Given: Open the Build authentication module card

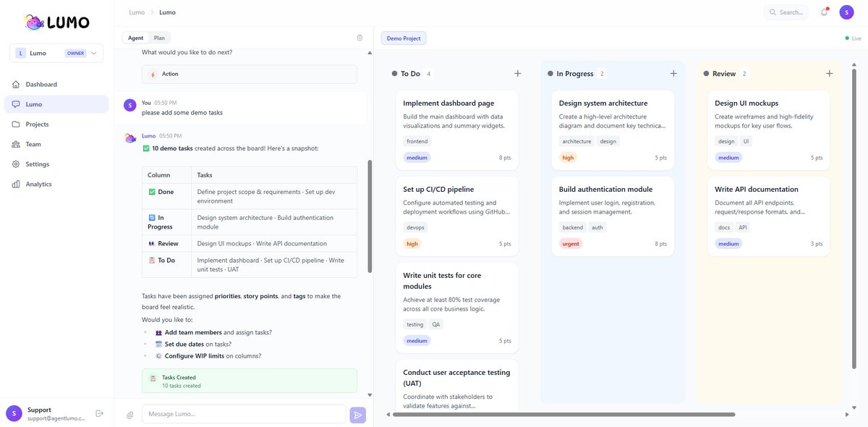Looking at the screenshot, I should pos(613,216).
